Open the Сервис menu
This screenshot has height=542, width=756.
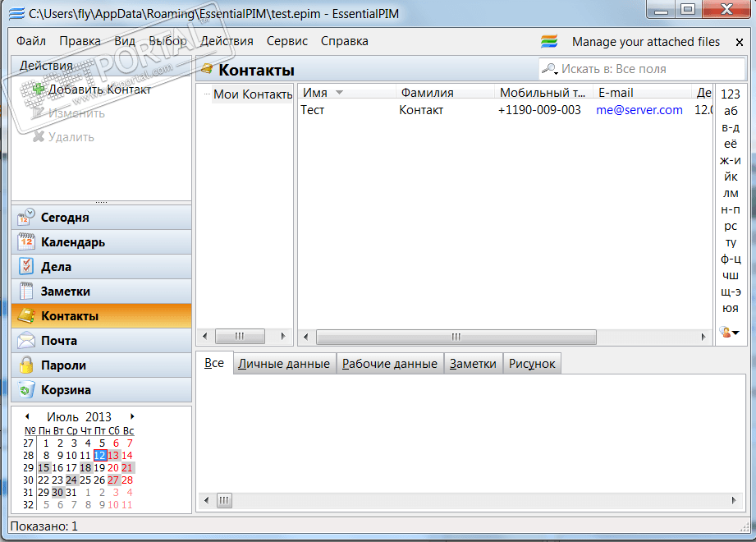[x=286, y=41]
